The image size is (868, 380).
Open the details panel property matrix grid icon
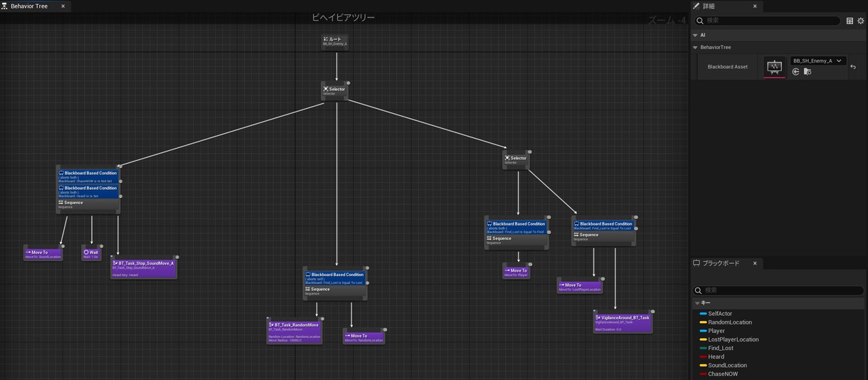850,21
